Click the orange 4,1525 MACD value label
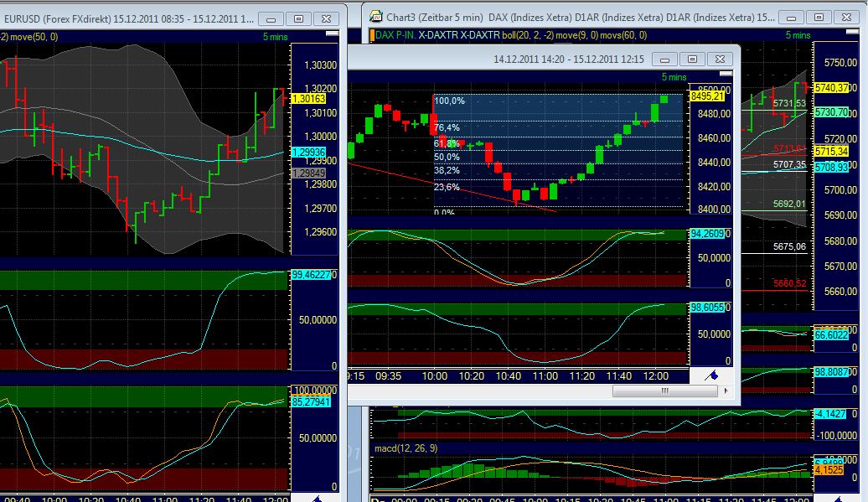Viewport: 868px width, 502px height. pos(829,470)
